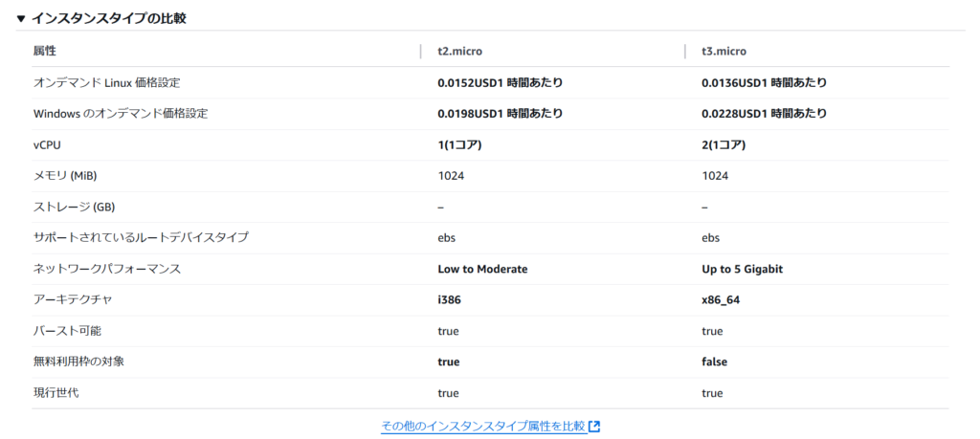
Task: Click the ネットワークパフォーマンス row label
Action: tap(107, 269)
